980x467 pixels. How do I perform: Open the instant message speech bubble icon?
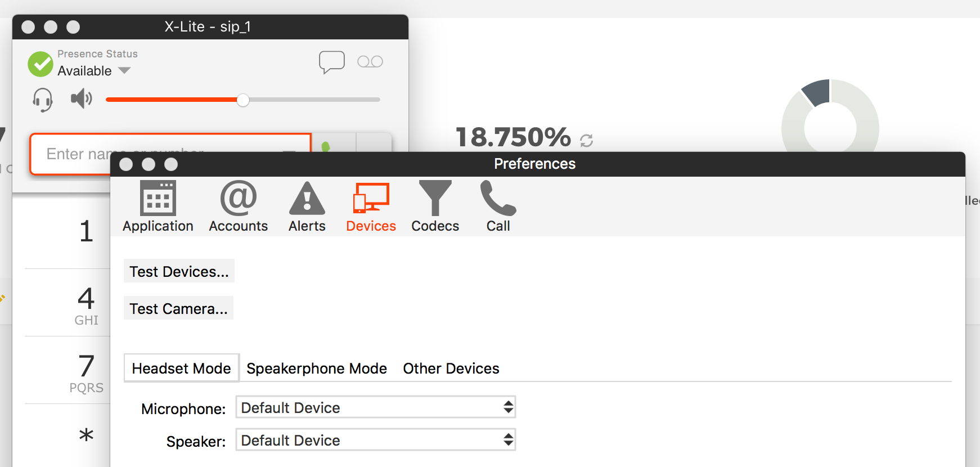pos(331,62)
